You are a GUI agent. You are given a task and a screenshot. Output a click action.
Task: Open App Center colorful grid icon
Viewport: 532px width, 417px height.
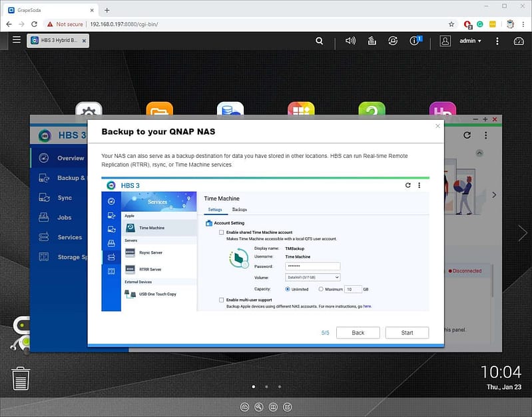coord(301,109)
